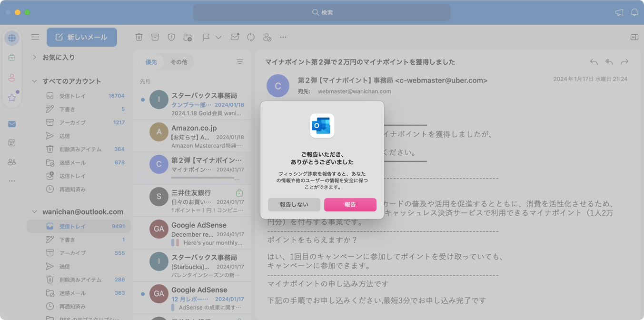Collapse the wanichan@outlook.com account

click(34, 211)
